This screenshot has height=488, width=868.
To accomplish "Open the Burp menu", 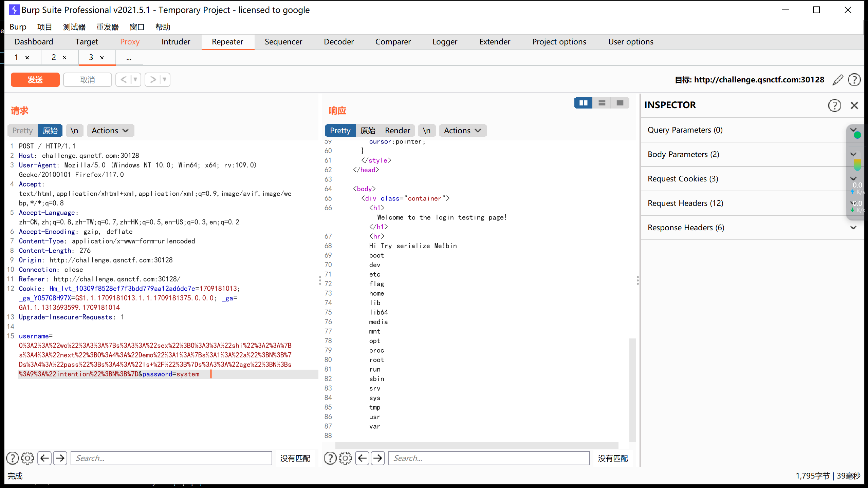I will pyautogui.click(x=18, y=27).
